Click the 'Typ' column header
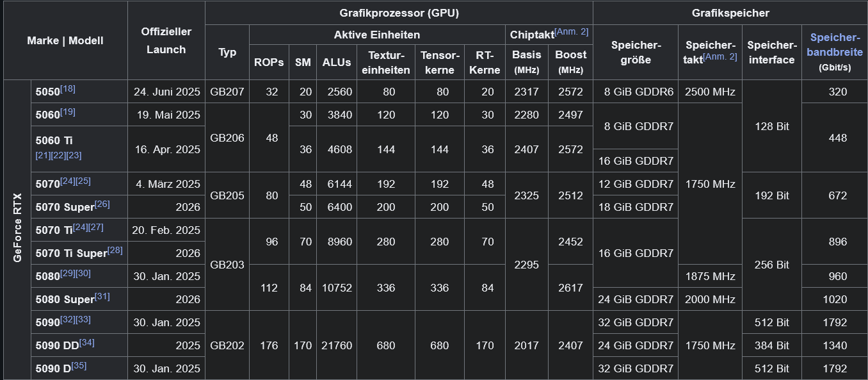Screen dimensions: 868x380 tap(227, 53)
